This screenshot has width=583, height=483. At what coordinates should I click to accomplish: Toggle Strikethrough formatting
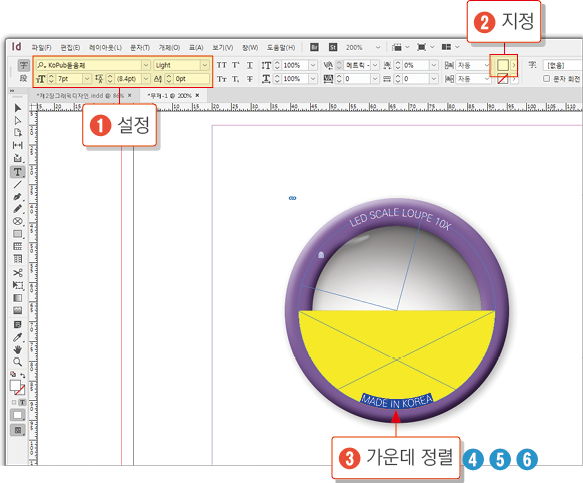(249, 79)
